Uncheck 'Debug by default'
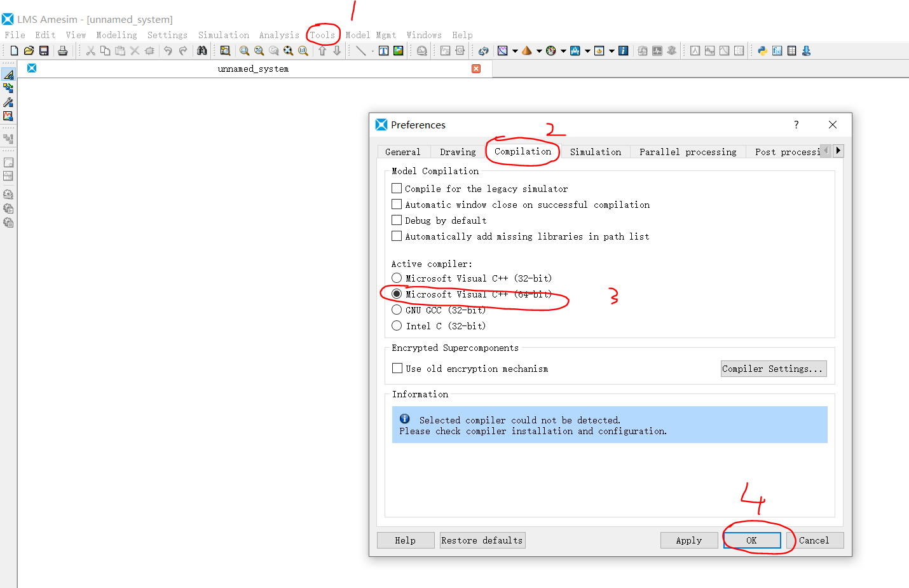This screenshot has height=588, width=909. (397, 220)
